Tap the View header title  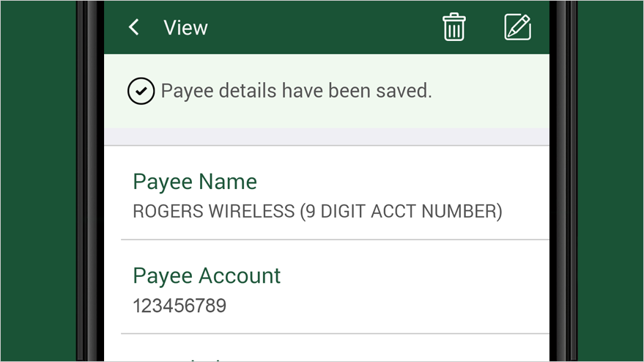click(x=185, y=28)
